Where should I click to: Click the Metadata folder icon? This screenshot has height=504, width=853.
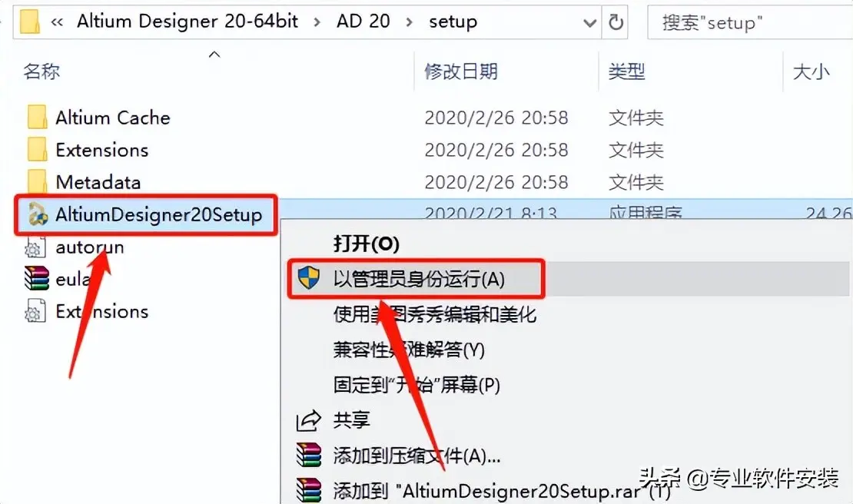point(37,181)
